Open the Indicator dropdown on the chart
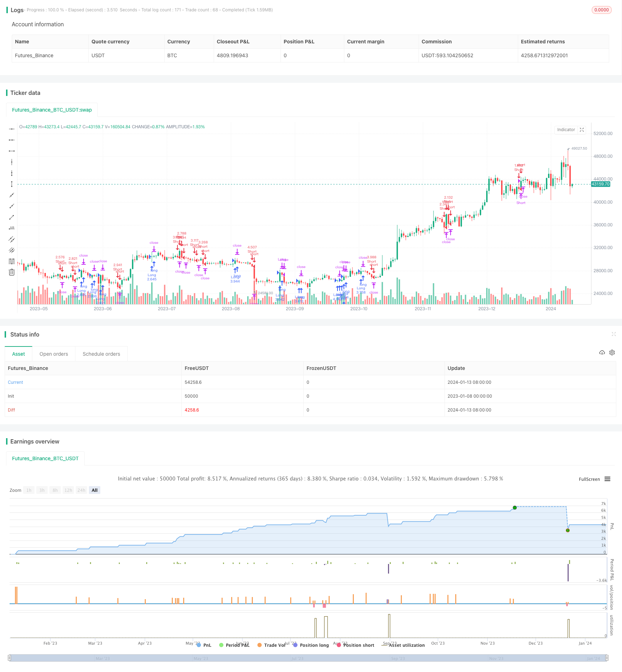 (566, 130)
